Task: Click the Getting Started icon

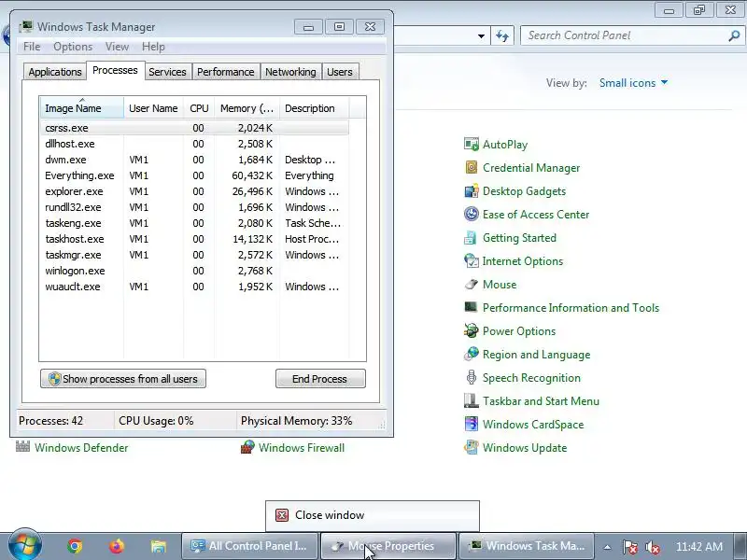Action: (x=472, y=238)
